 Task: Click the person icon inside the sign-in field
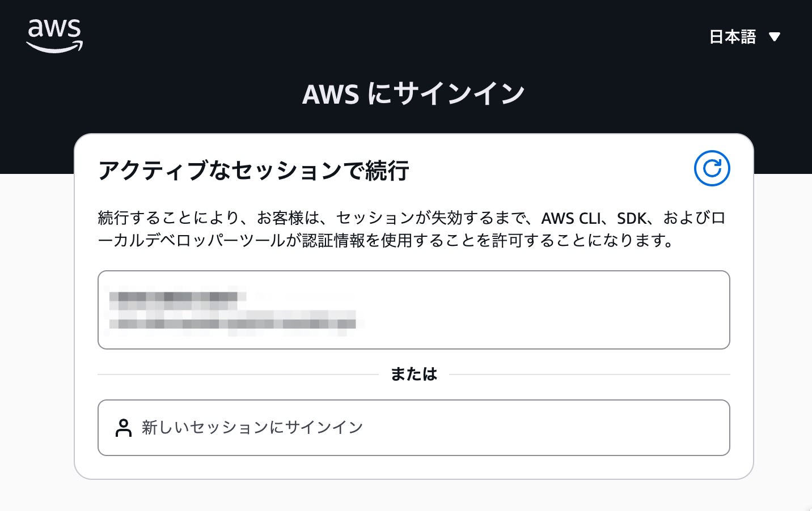124,428
